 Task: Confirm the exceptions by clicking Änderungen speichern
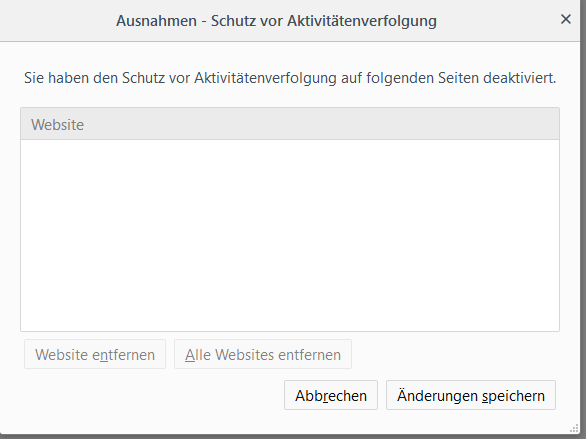(x=471, y=395)
